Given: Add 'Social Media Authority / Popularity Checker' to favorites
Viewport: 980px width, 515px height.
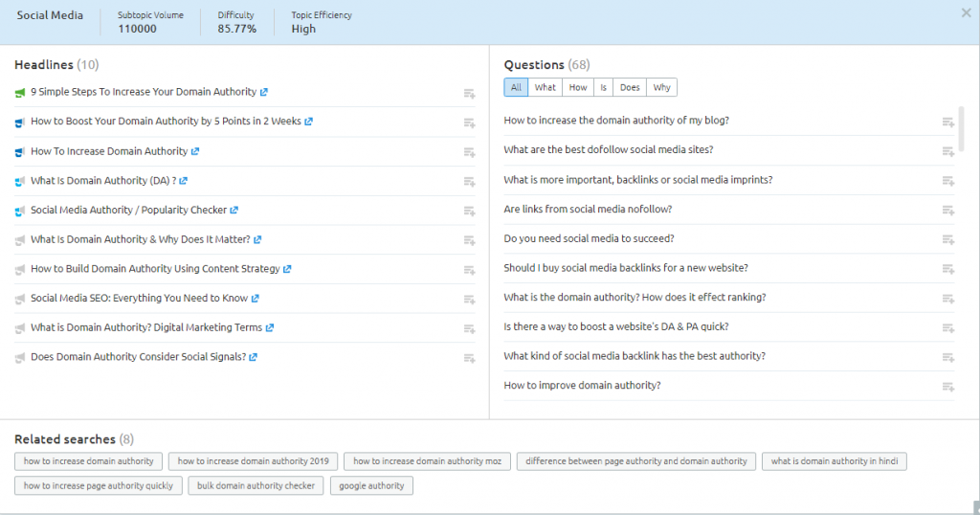Looking at the screenshot, I should (x=469, y=212).
